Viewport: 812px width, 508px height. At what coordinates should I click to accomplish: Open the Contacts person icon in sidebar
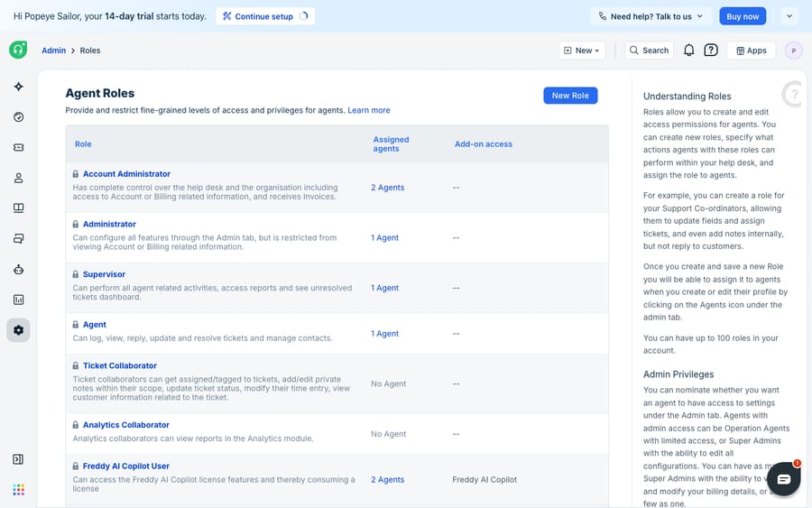(19, 178)
